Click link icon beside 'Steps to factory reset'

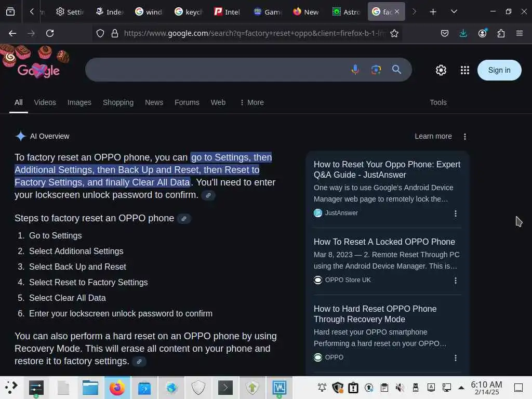pos(184,219)
